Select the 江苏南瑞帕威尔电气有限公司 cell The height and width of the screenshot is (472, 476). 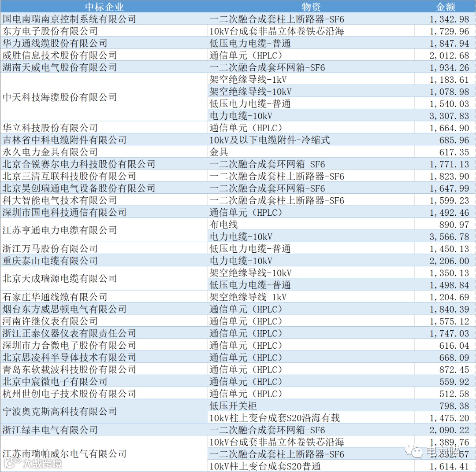104,453
